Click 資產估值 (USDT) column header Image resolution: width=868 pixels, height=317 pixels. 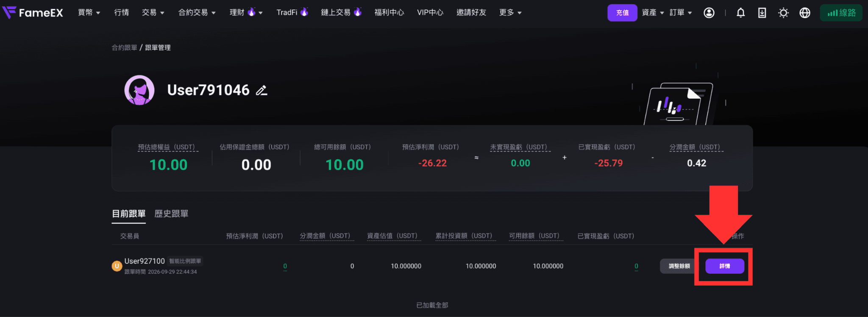(394, 236)
